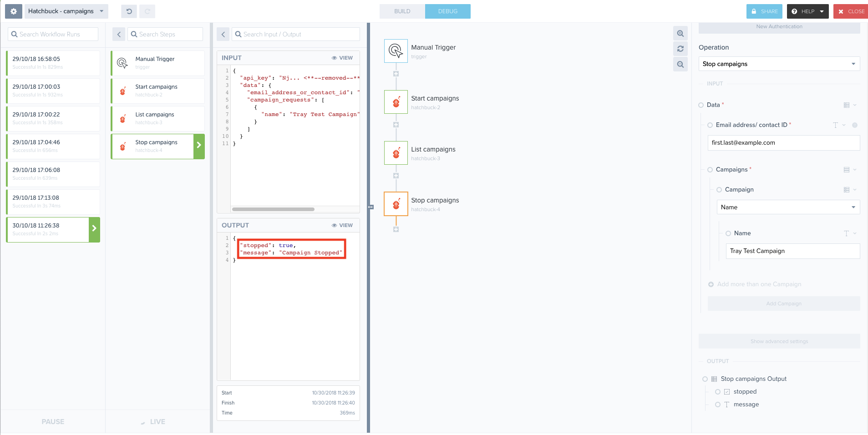Switch to the DEBUG tab
Viewport: 868px width, 435px height.
click(447, 11)
